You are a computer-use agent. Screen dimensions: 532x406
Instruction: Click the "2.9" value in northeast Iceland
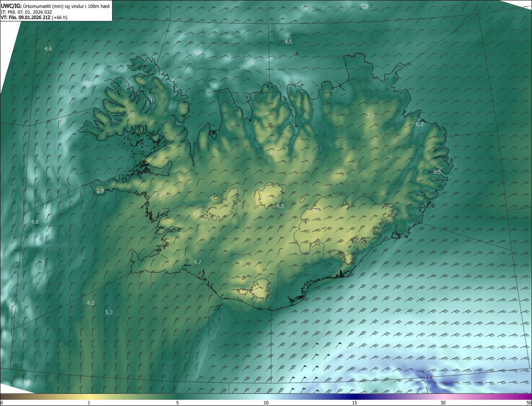pos(370,116)
